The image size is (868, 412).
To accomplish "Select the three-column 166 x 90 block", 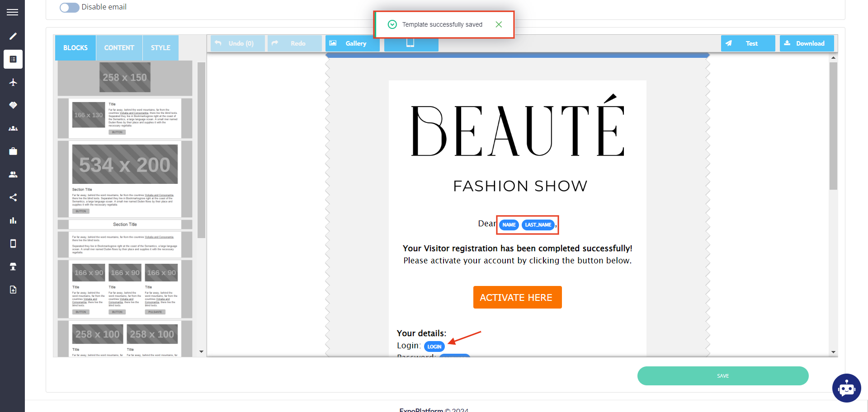I will [x=125, y=289].
